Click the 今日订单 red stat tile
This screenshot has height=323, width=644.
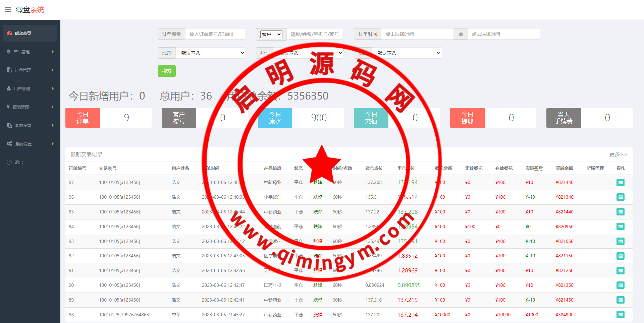[x=83, y=118]
